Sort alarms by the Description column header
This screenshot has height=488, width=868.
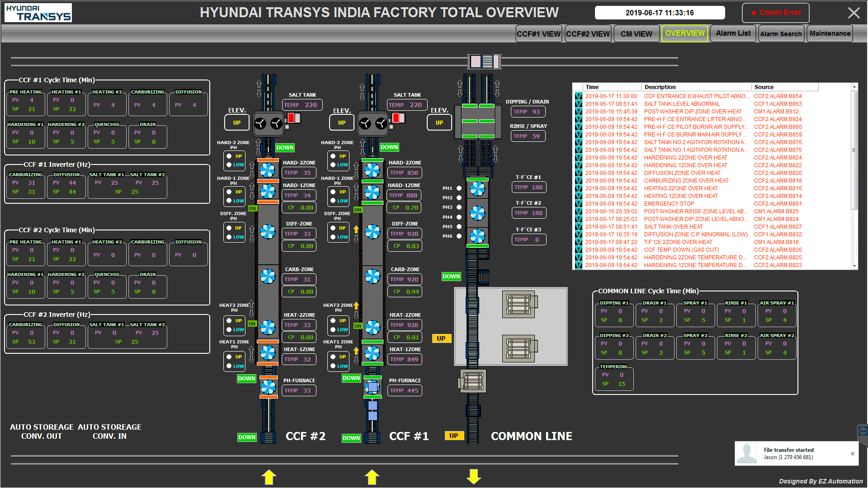[696, 87]
